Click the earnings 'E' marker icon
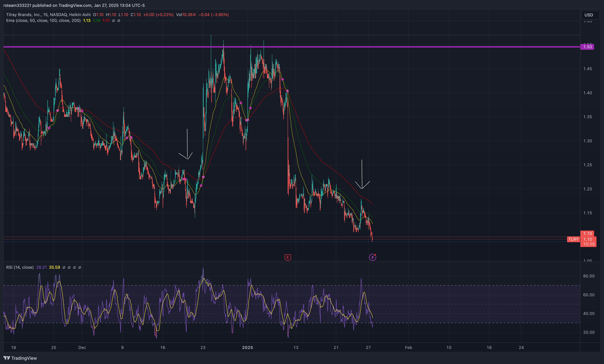Viewport: 604px width, 364px height. pyautogui.click(x=287, y=257)
